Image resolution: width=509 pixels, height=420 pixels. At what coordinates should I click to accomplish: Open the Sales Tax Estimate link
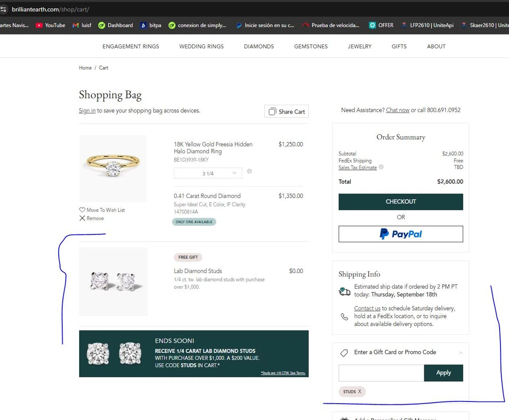pyautogui.click(x=358, y=168)
